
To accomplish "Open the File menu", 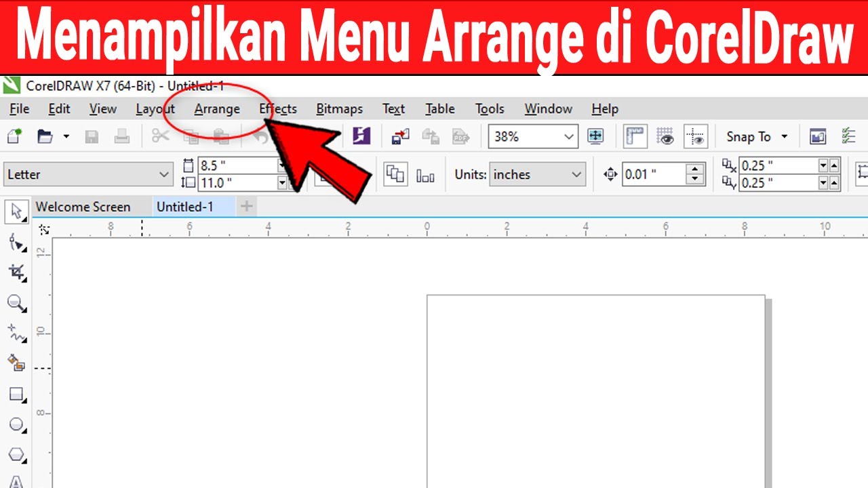I will point(20,108).
